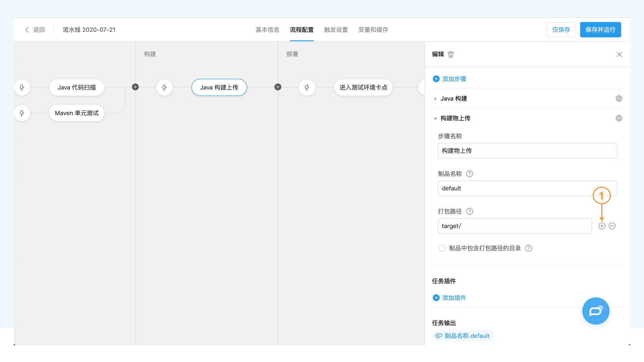The height and width of the screenshot is (362, 644).
Task: Select the Java 构建上传 pipeline node
Action: coord(219,87)
